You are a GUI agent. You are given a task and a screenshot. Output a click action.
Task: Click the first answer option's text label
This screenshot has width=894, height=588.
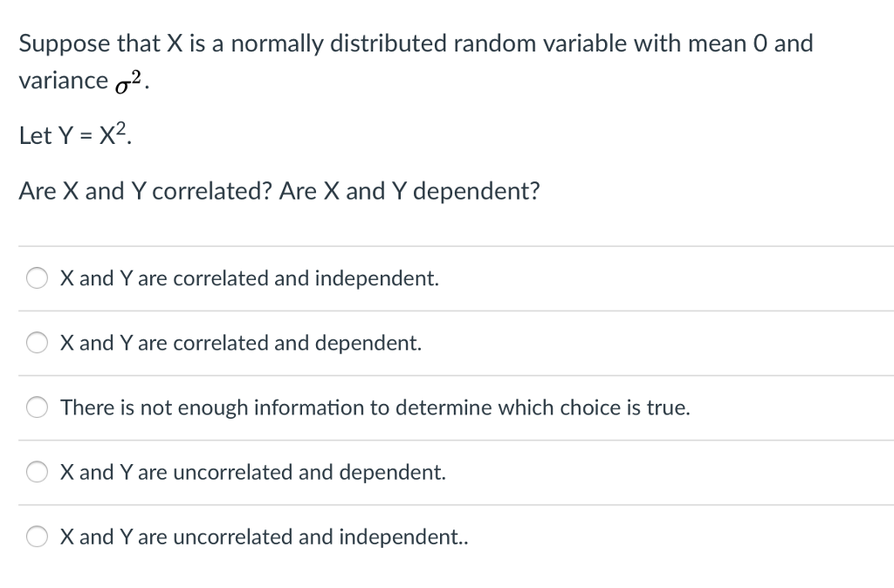[x=248, y=278]
